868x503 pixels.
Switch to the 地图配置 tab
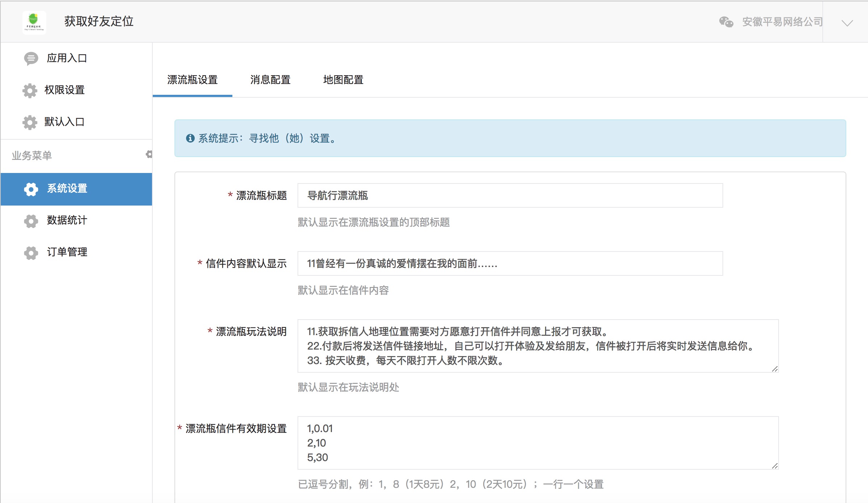pyautogui.click(x=343, y=80)
